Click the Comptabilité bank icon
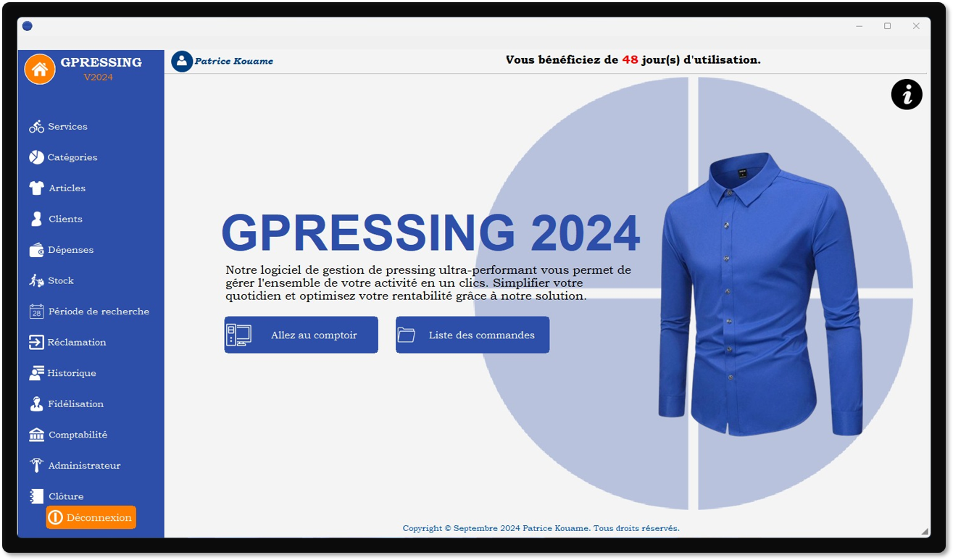 click(x=36, y=435)
